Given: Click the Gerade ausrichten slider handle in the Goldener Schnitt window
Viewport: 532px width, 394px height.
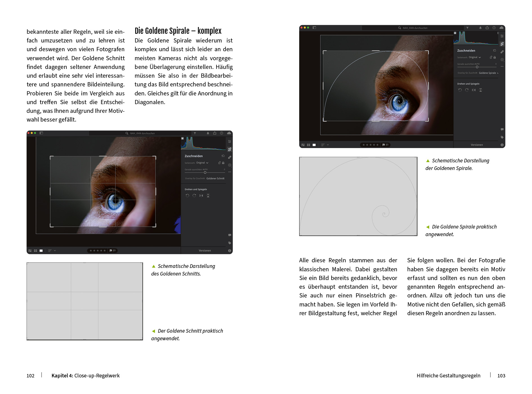Looking at the screenshot, I should (205, 173).
